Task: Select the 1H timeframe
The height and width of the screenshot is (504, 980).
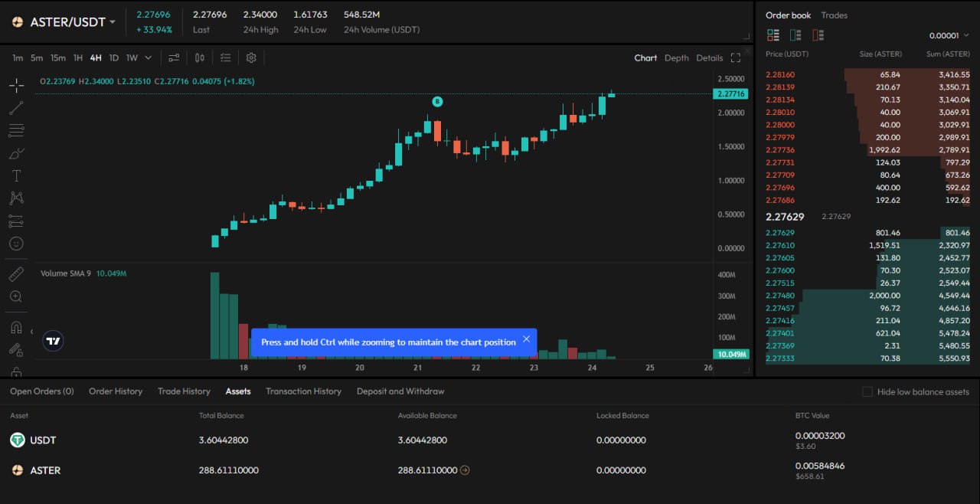Action: tap(78, 57)
